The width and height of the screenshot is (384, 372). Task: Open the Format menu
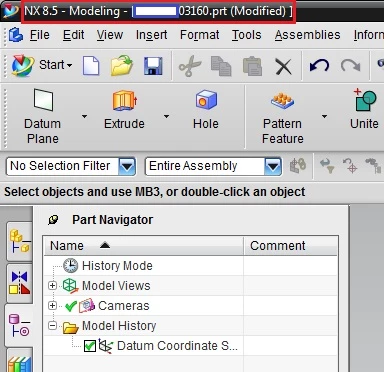pos(199,35)
